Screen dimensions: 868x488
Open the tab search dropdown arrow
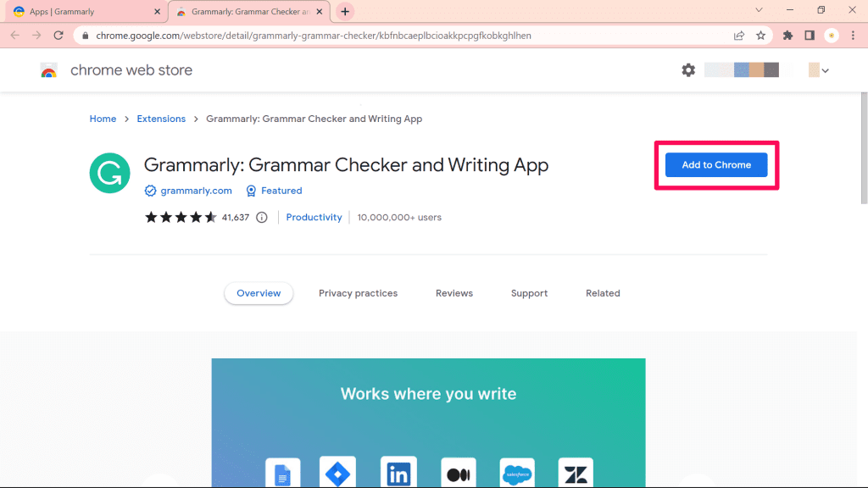pos(759,11)
